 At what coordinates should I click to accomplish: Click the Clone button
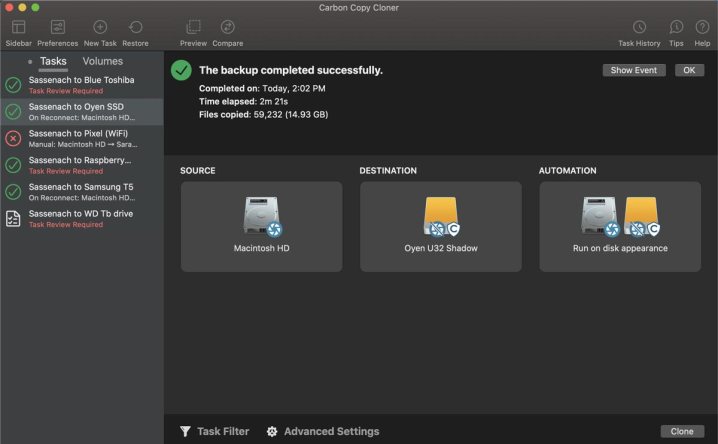coord(682,431)
